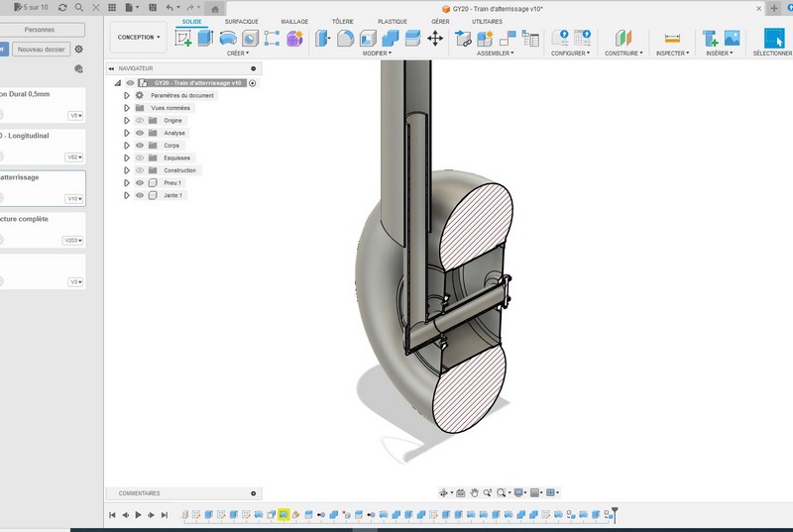Image resolution: width=793 pixels, height=532 pixels.
Task: Open the V10 version dropdown
Action: [74, 198]
